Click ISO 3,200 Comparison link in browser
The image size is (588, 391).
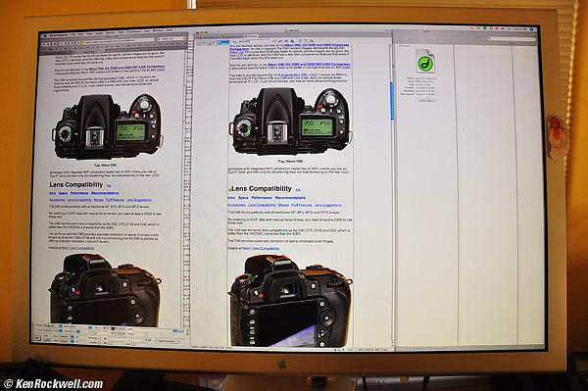click(127, 68)
